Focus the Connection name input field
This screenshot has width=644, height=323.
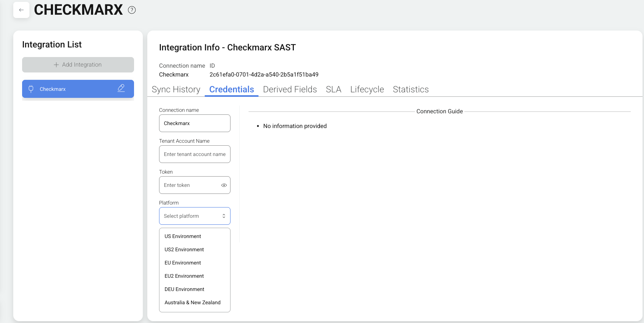coord(194,123)
